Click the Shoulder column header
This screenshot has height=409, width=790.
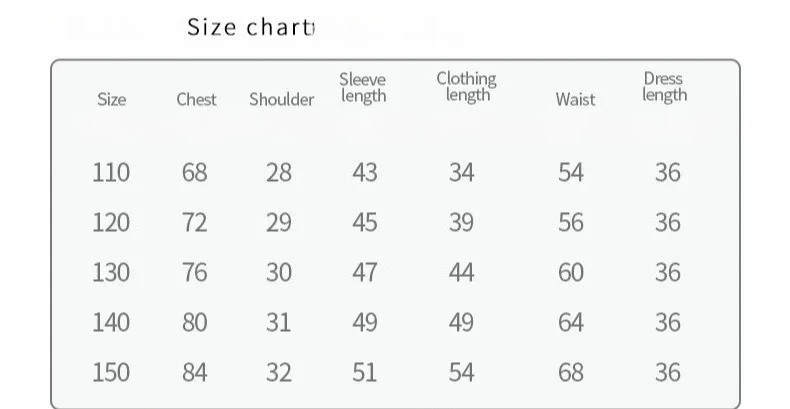pyautogui.click(x=282, y=99)
